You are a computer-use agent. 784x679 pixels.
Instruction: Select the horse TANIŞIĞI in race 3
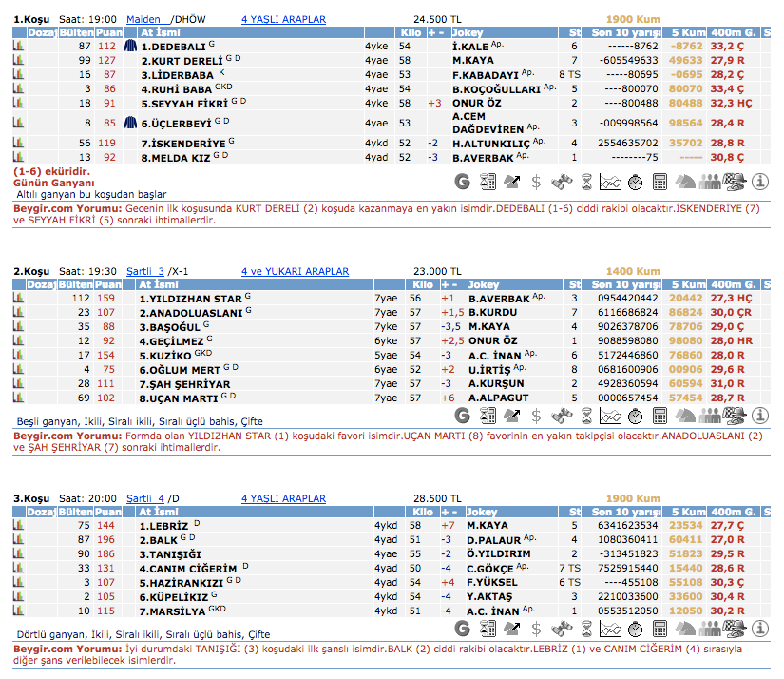point(172,553)
